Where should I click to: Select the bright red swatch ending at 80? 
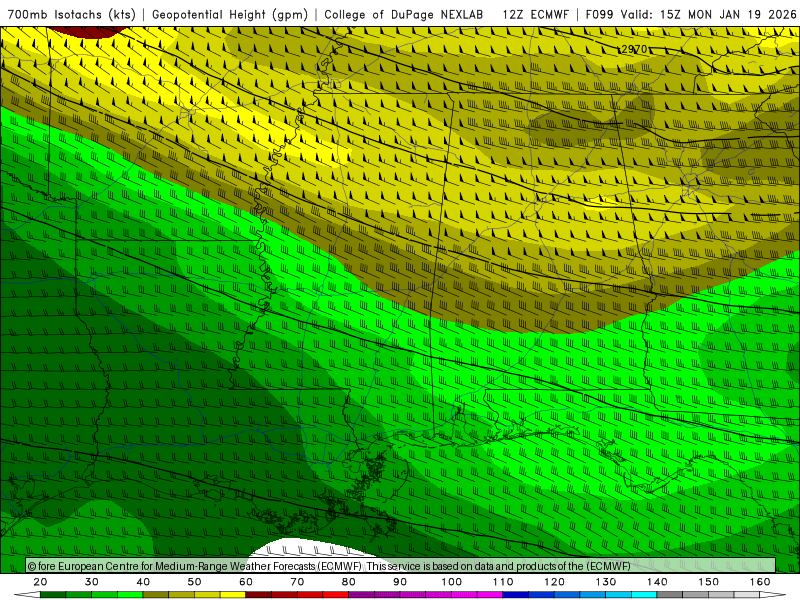click(336, 594)
